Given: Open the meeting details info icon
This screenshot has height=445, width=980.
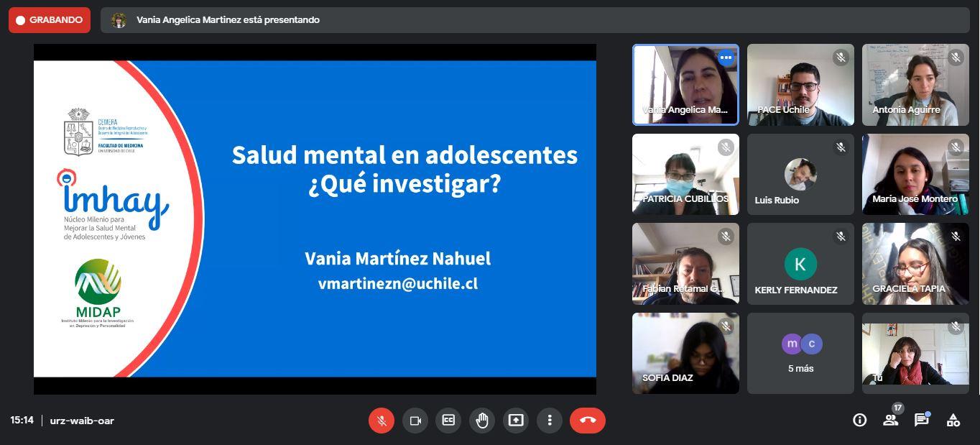Looking at the screenshot, I should [859, 421].
